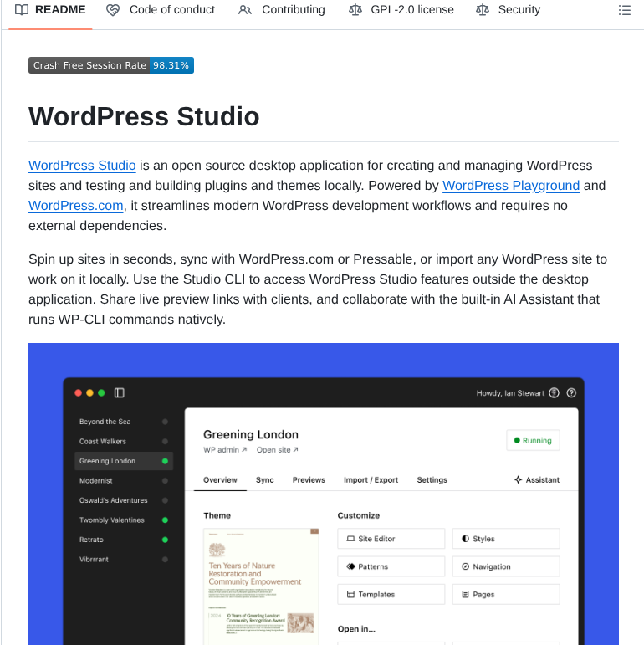Click the Open site link
The image size is (644, 645).
(x=277, y=450)
